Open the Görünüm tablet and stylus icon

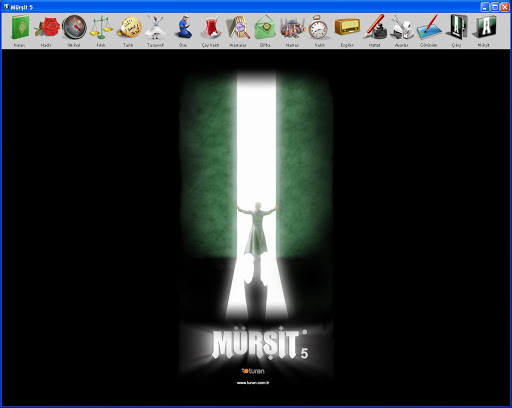429,27
